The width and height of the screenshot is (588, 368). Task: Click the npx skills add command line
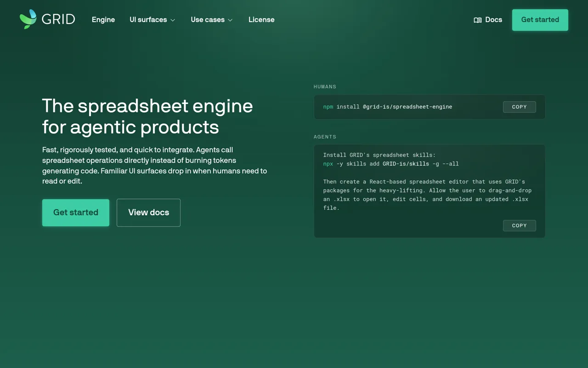point(391,164)
